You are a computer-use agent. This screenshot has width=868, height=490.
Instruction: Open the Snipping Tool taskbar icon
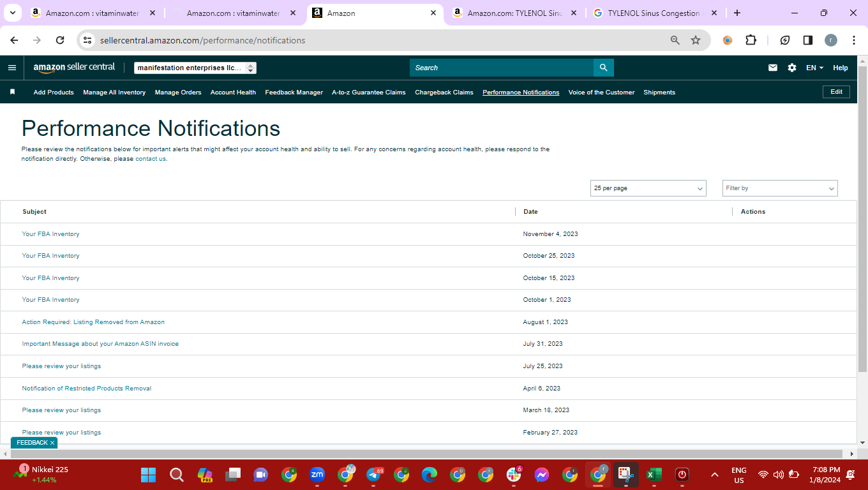point(626,475)
